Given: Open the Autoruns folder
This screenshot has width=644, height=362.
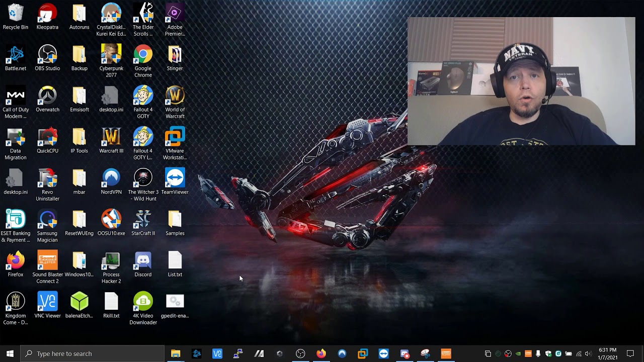Looking at the screenshot, I should 79,17.
